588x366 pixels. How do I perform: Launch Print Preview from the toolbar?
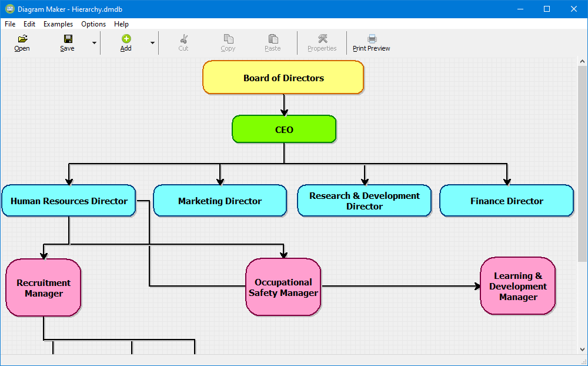coord(372,39)
